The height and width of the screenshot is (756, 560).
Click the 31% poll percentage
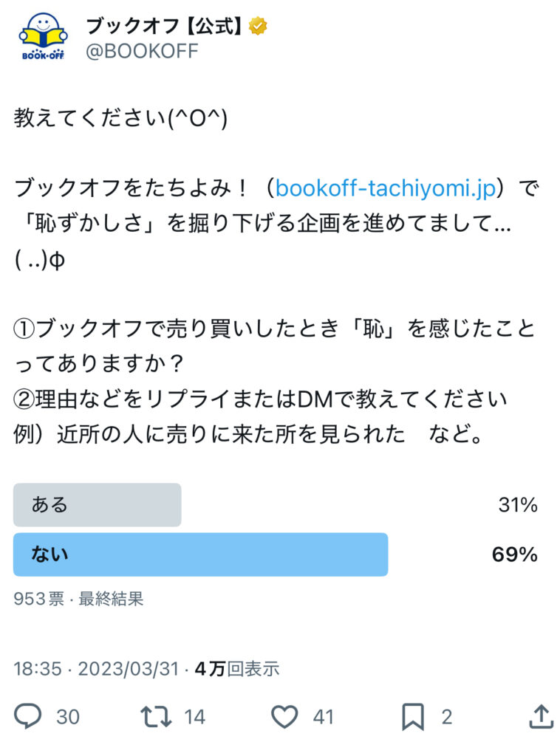point(518,505)
